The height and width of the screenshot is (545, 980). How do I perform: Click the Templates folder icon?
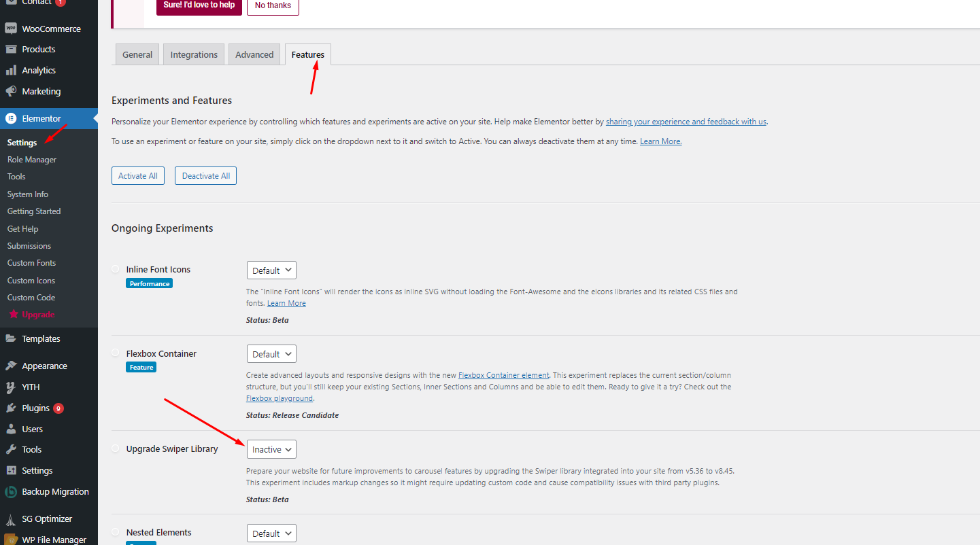click(x=11, y=338)
